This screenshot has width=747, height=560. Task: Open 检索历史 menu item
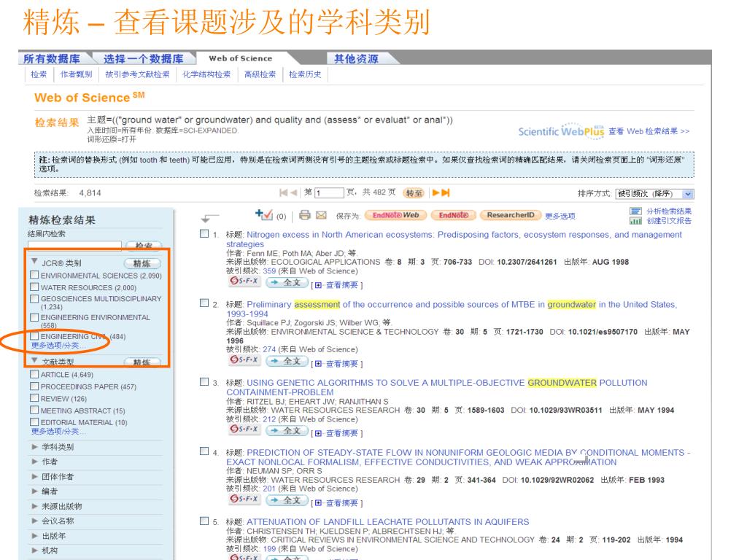tap(305, 74)
